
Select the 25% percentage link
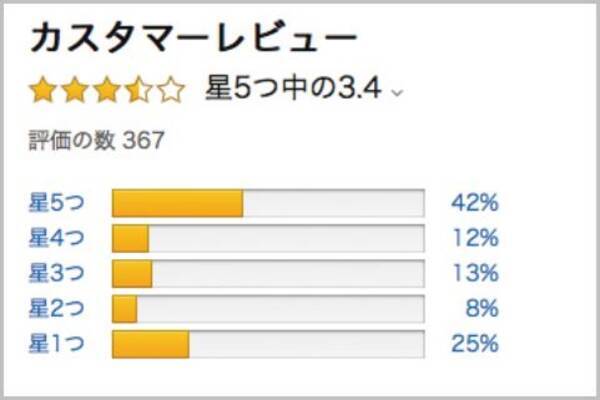click(x=474, y=344)
